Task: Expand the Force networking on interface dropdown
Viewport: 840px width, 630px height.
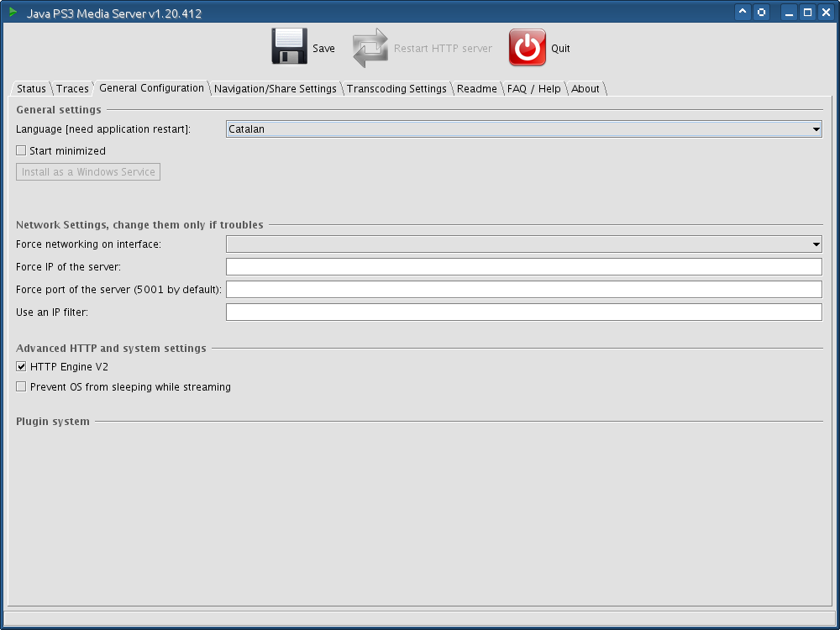Action: coord(524,244)
